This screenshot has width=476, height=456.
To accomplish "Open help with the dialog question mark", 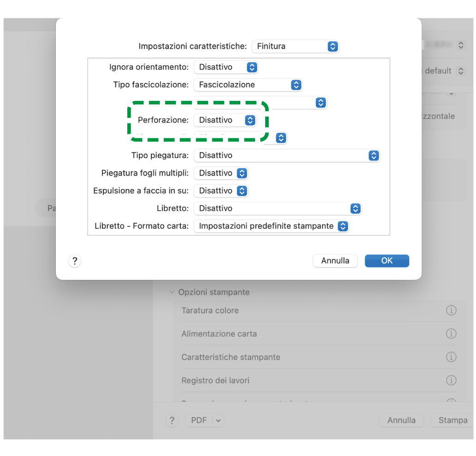I will click(75, 261).
